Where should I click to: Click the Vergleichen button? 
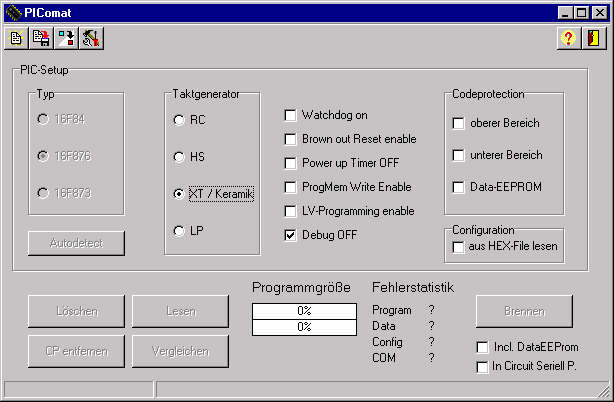(x=180, y=351)
